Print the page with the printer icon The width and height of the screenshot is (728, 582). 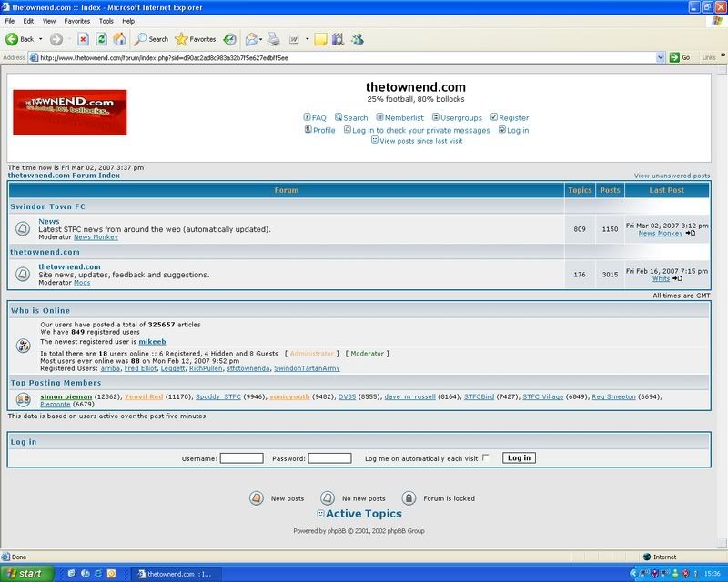point(274,39)
